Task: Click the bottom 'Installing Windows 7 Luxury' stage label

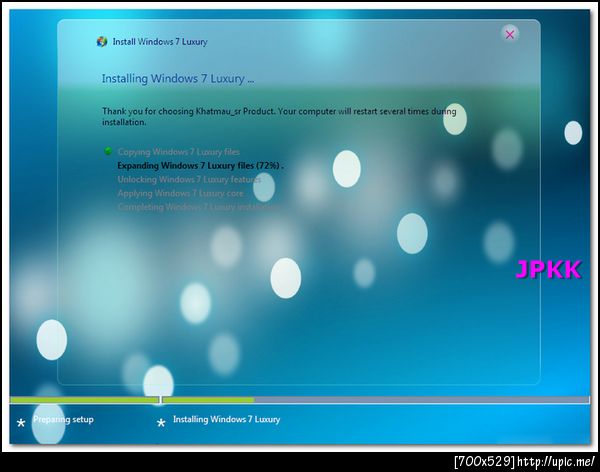Action: [227, 419]
